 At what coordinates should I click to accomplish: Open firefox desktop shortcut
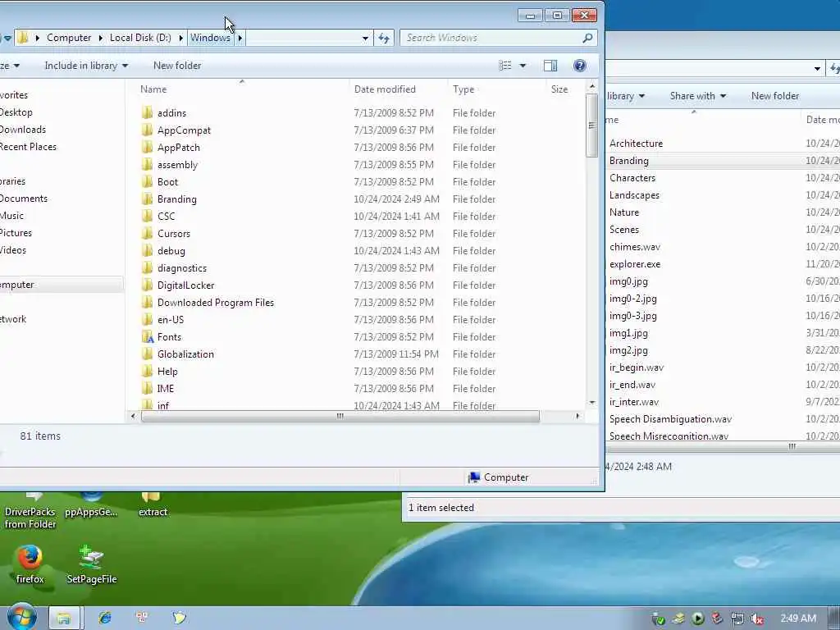click(30, 564)
